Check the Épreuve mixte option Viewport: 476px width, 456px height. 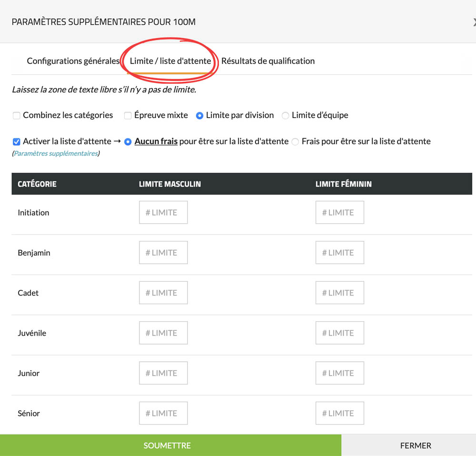click(x=128, y=115)
